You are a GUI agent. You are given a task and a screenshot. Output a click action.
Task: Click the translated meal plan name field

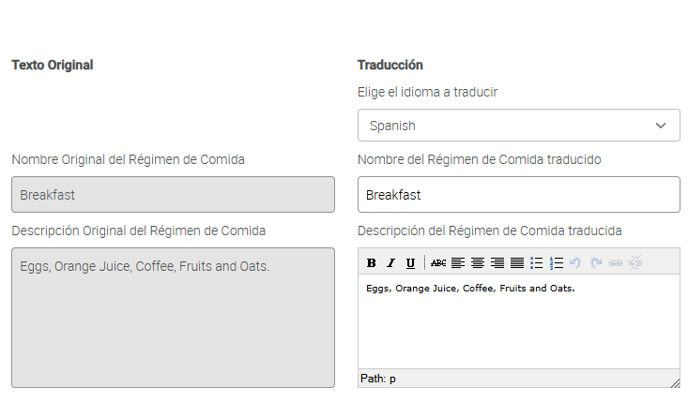click(519, 195)
